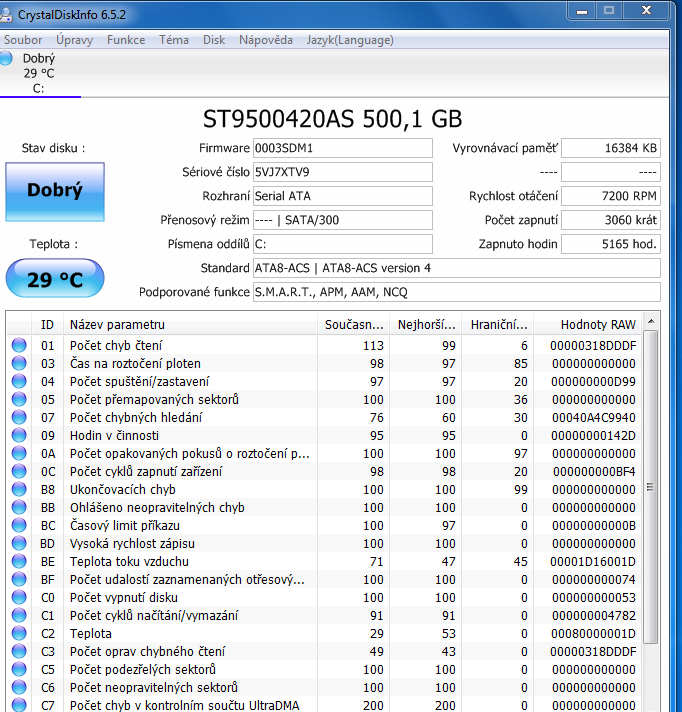Viewport: 682px width, 712px height.
Task: Click the Vyrovnávací paměť value 16384 KB
Action: point(611,148)
